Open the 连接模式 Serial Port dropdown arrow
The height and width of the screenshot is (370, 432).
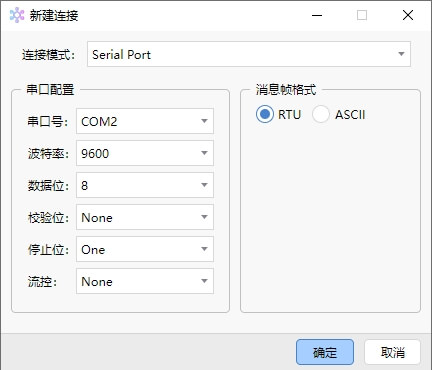click(401, 54)
